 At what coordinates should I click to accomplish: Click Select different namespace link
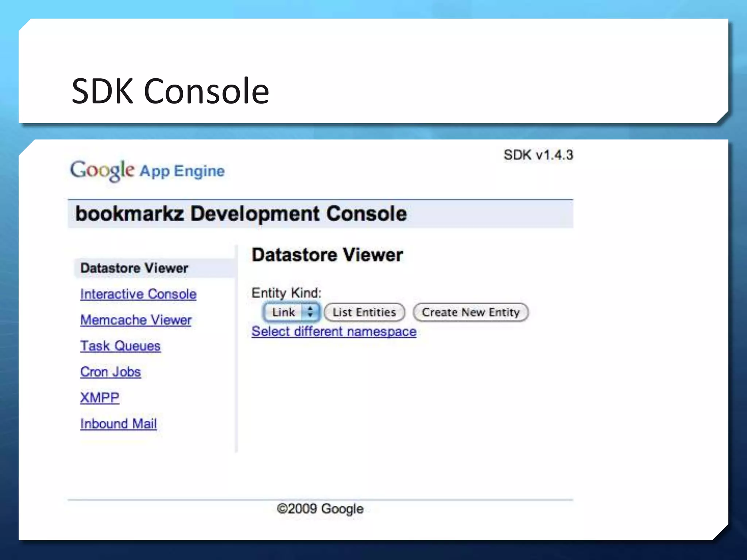[334, 331]
